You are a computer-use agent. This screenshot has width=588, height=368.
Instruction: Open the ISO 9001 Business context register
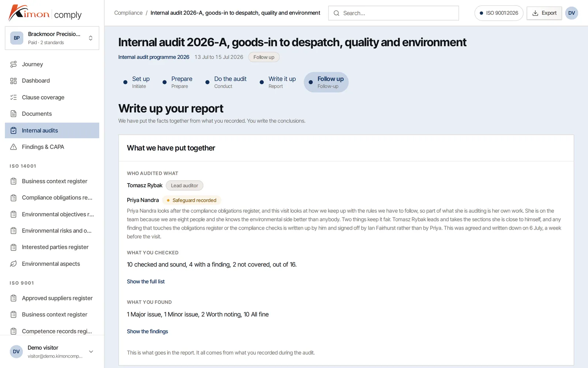[52, 315]
